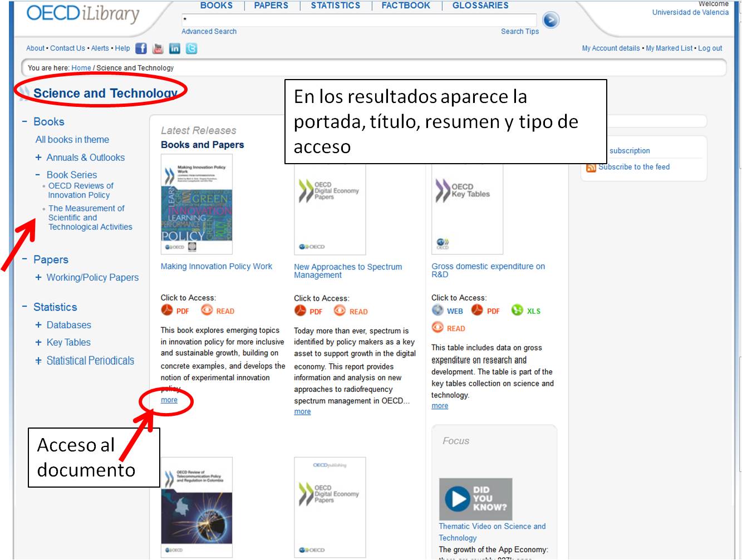The width and height of the screenshot is (742, 560).
Task: Open OECD Key Tables cover thumbnail
Action: 468,209
